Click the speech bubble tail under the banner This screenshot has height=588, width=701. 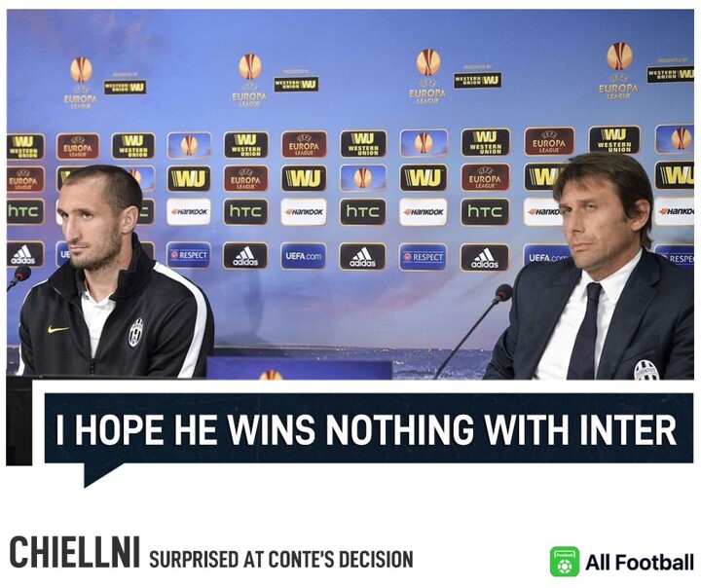102,475
